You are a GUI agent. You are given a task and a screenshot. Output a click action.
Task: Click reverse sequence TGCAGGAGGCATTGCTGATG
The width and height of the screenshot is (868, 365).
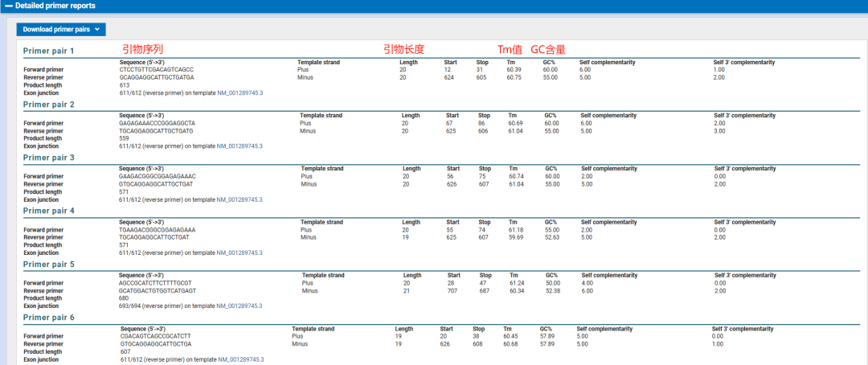157,131
